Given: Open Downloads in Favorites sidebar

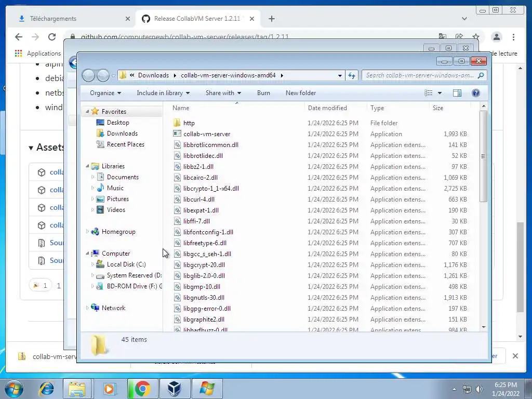Looking at the screenshot, I should pyautogui.click(x=122, y=134).
